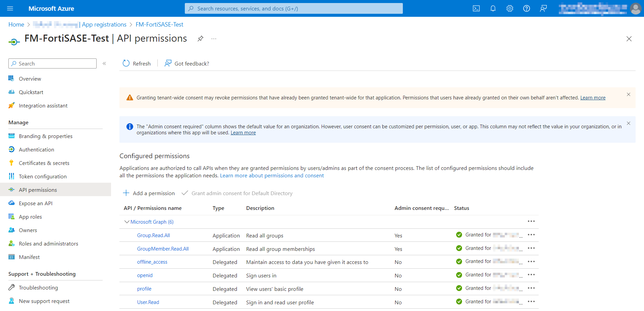Open Azure Cloud Shell
This screenshot has width=644, height=311.
476,8
